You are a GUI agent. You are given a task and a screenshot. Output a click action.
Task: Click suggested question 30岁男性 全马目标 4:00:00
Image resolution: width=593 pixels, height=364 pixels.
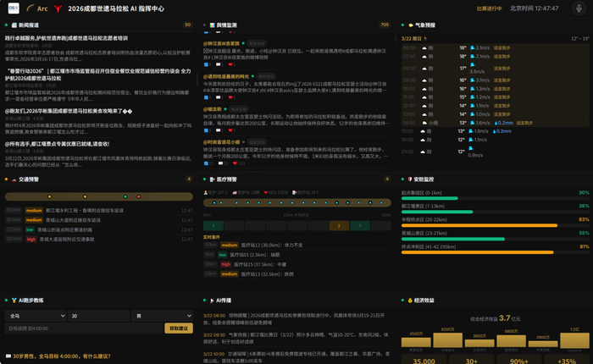pyautogui.click(x=62, y=356)
